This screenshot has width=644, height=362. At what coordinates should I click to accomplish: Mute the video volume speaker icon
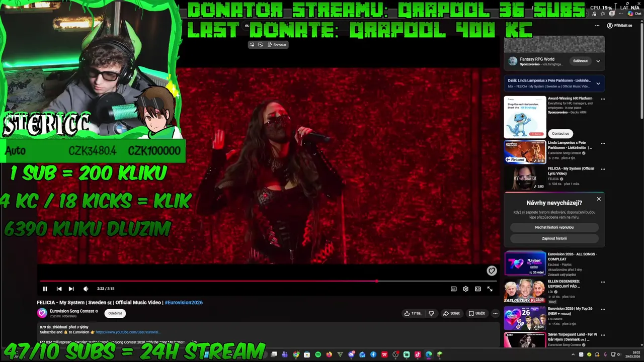pyautogui.click(x=86, y=289)
